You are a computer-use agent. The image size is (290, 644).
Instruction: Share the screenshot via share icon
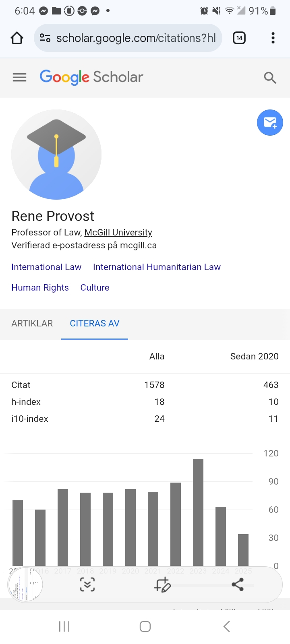238,584
